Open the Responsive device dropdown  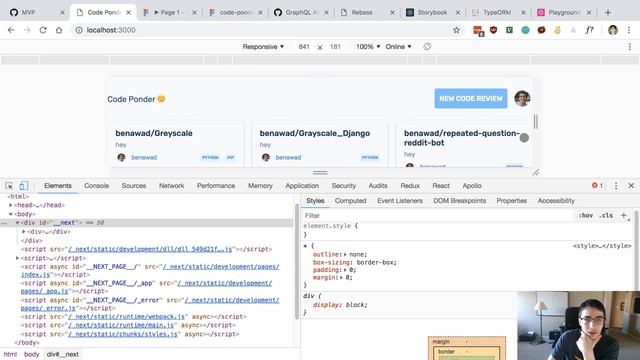pos(263,47)
